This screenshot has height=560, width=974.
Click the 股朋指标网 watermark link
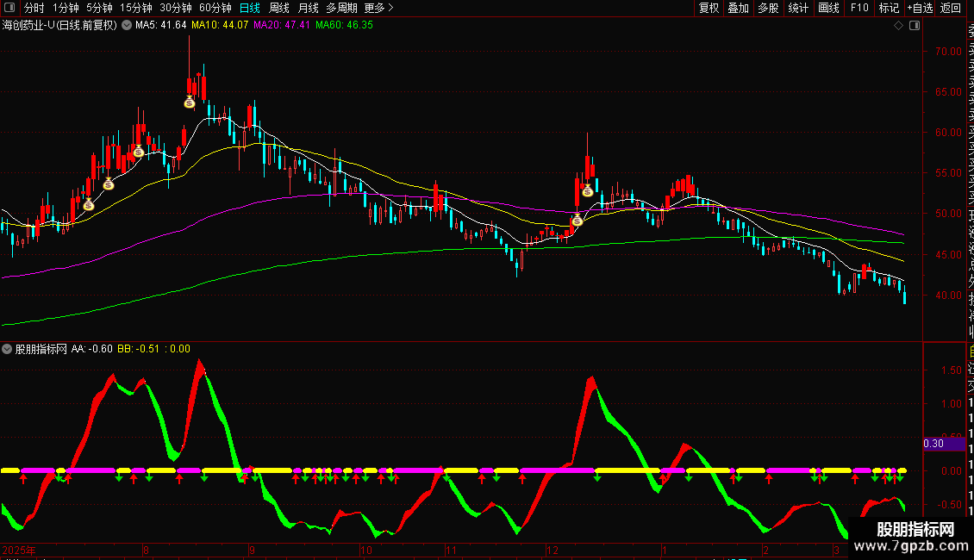(915, 538)
